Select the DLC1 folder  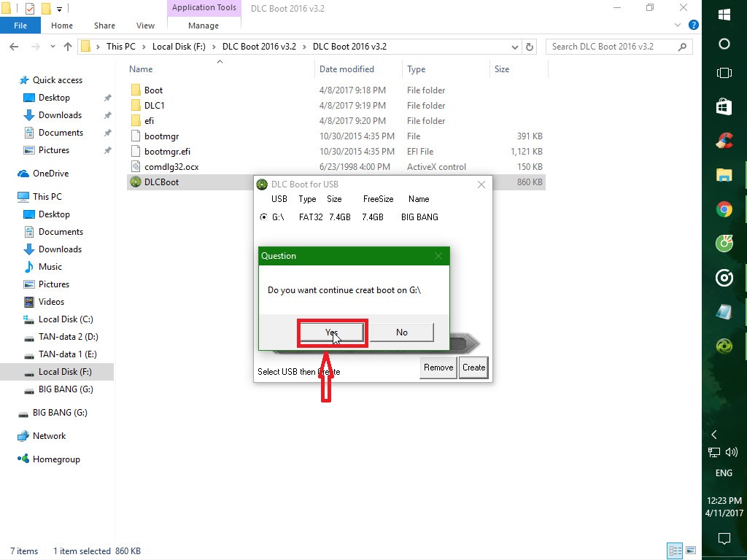pos(155,105)
